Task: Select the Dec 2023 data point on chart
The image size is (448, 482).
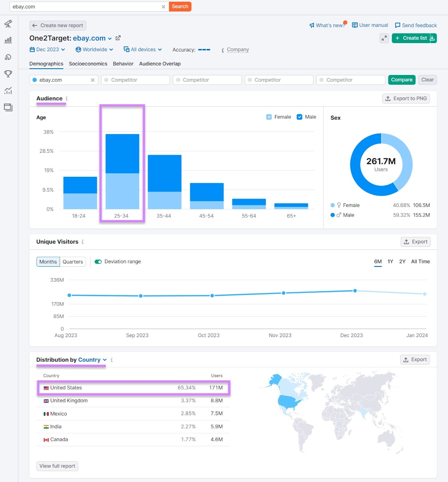Action: (x=355, y=291)
